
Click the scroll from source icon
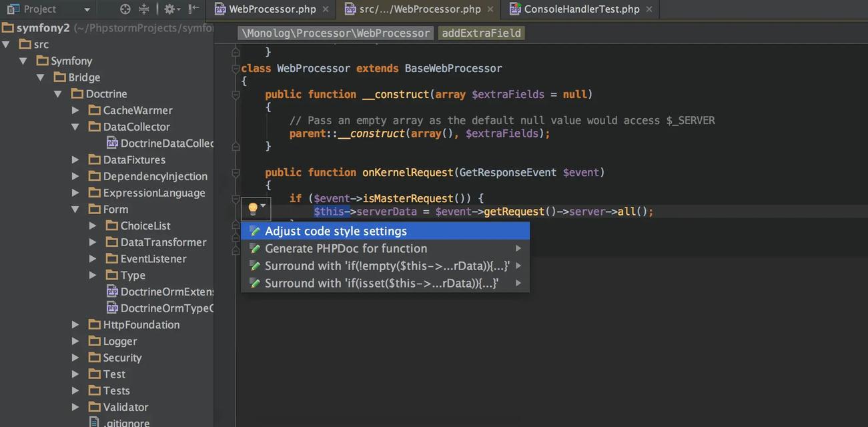[125, 9]
